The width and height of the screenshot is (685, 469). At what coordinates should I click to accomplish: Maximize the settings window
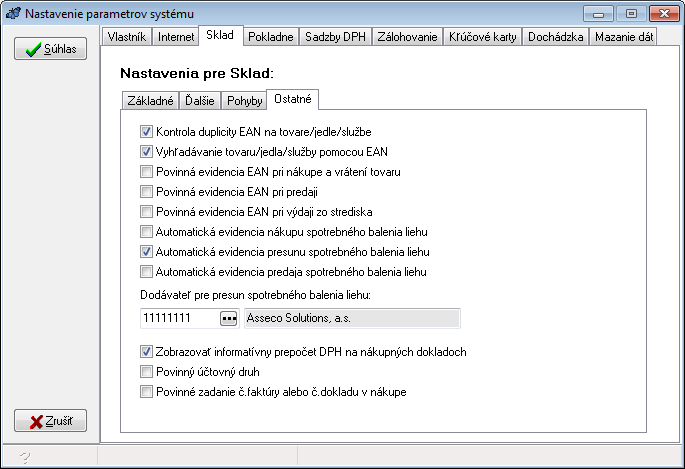point(631,14)
